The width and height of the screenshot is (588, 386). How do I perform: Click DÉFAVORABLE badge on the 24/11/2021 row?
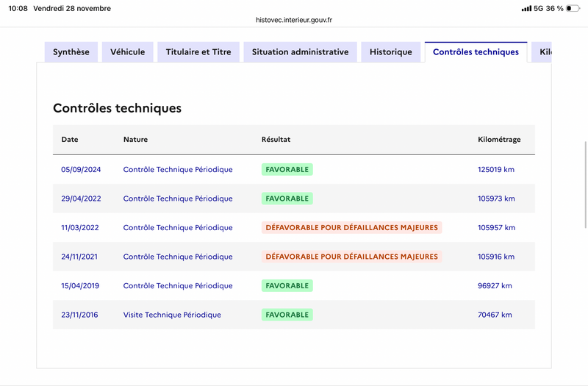[351, 257]
